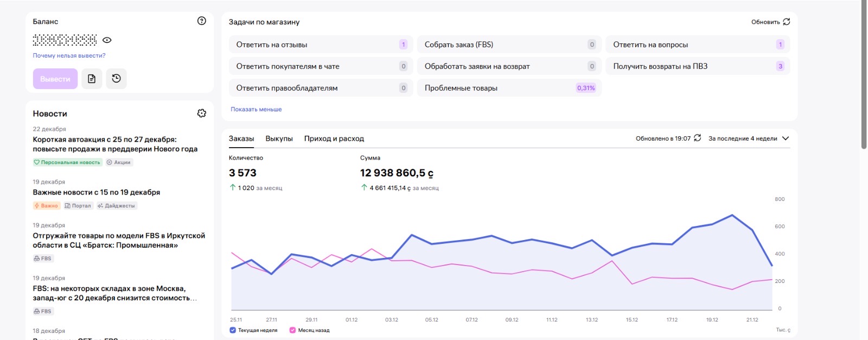Open the balance history clock icon

116,79
